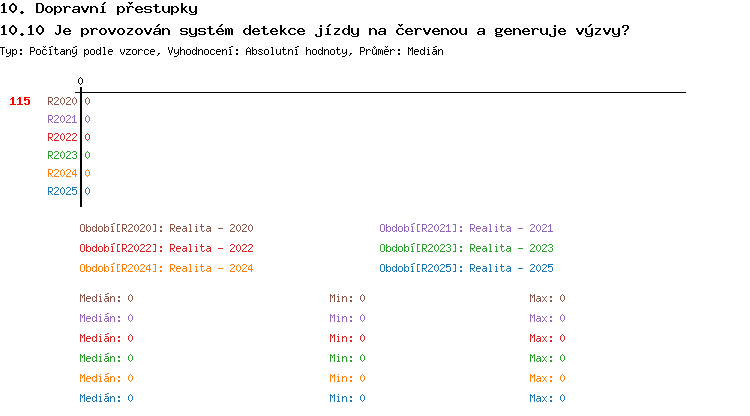The image size is (750, 416).
Task: Select the R2020 axis label
Action: tap(62, 101)
